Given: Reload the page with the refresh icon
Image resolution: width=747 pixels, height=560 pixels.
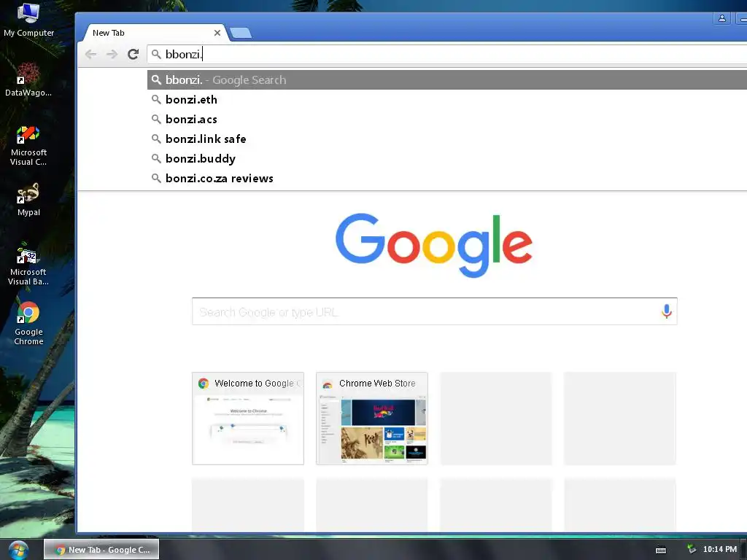Looking at the screenshot, I should [133, 54].
